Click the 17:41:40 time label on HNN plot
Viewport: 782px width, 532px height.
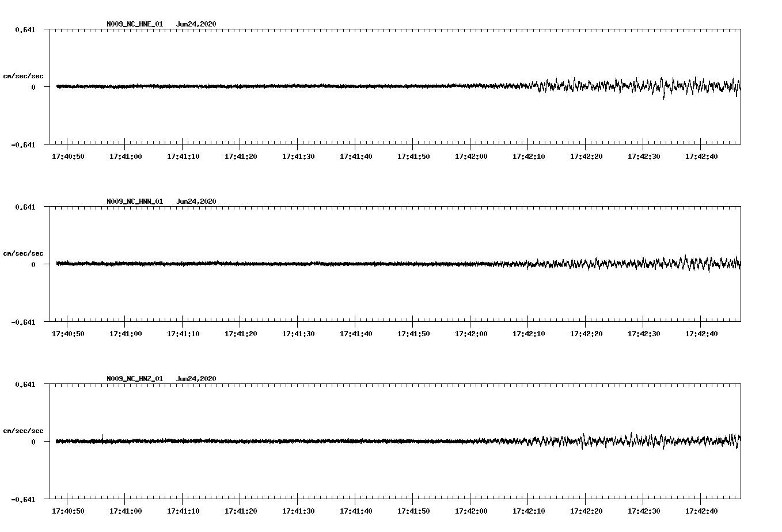pyautogui.click(x=356, y=333)
